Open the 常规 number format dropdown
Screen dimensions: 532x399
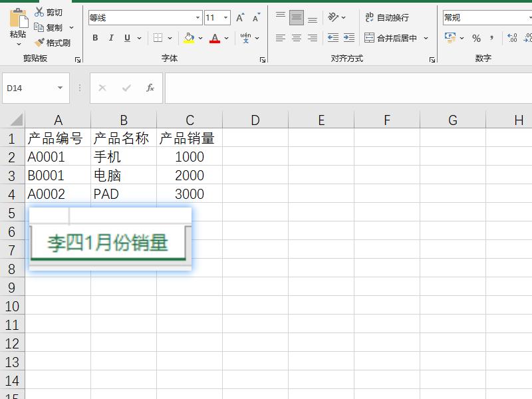[485, 18]
